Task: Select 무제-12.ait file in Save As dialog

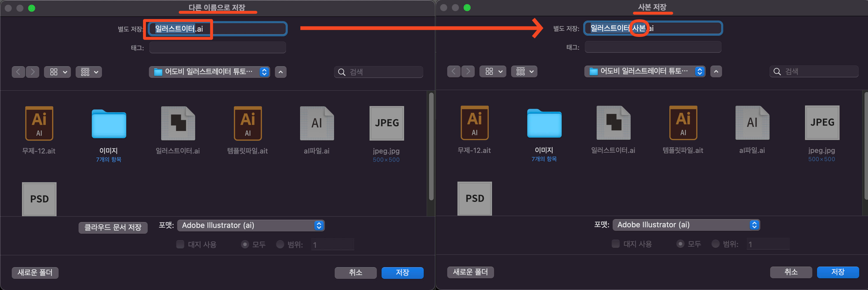Action: [x=39, y=123]
